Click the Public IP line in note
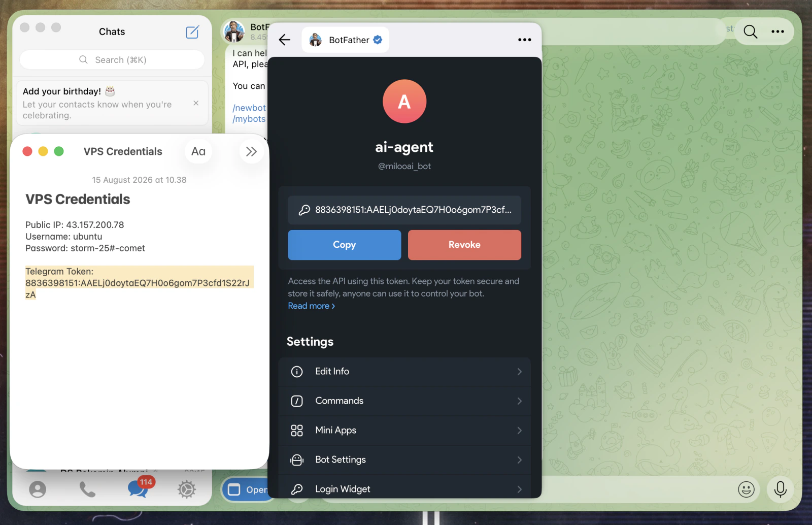Viewport: 812px width, 525px height. tap(75, 225)
